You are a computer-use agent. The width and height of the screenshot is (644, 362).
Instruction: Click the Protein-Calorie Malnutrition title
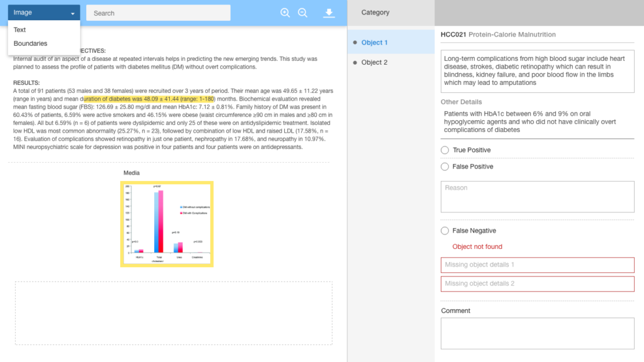(x=512, y=35)
